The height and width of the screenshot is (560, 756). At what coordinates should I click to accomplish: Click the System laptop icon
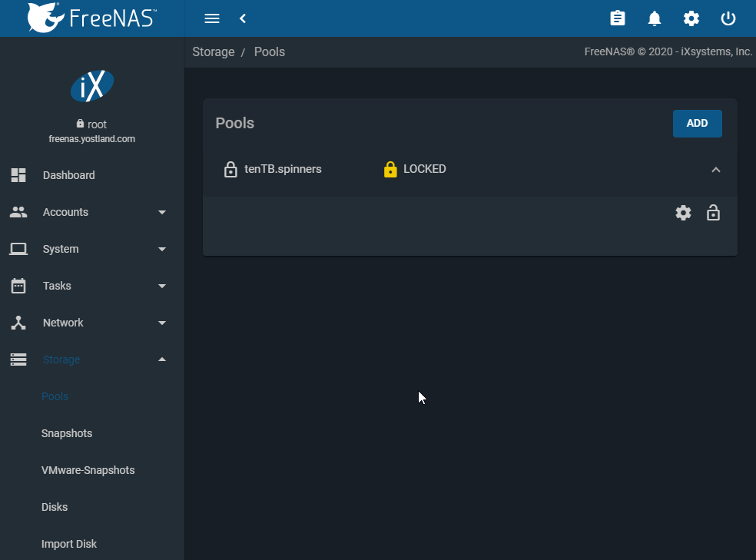[18, 249]
